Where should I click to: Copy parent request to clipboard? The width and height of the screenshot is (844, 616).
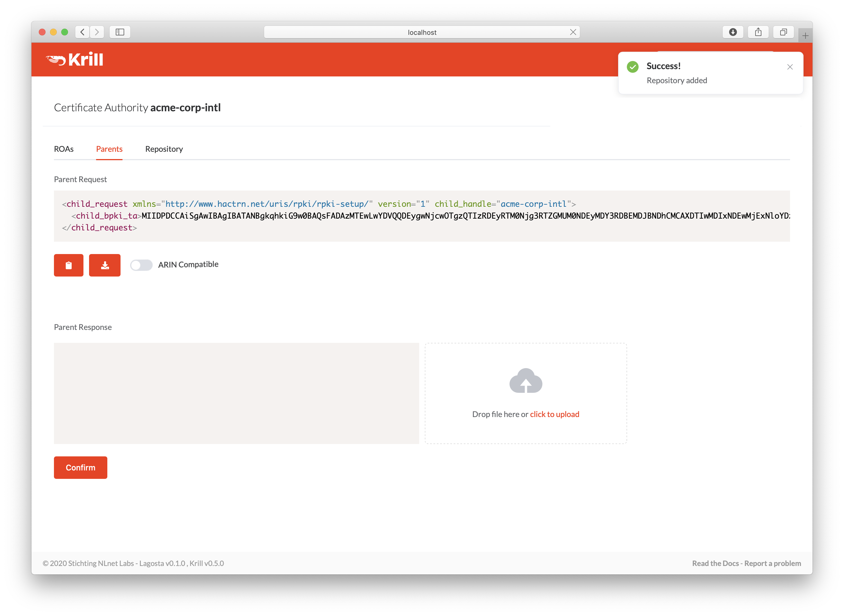point(69,265)
